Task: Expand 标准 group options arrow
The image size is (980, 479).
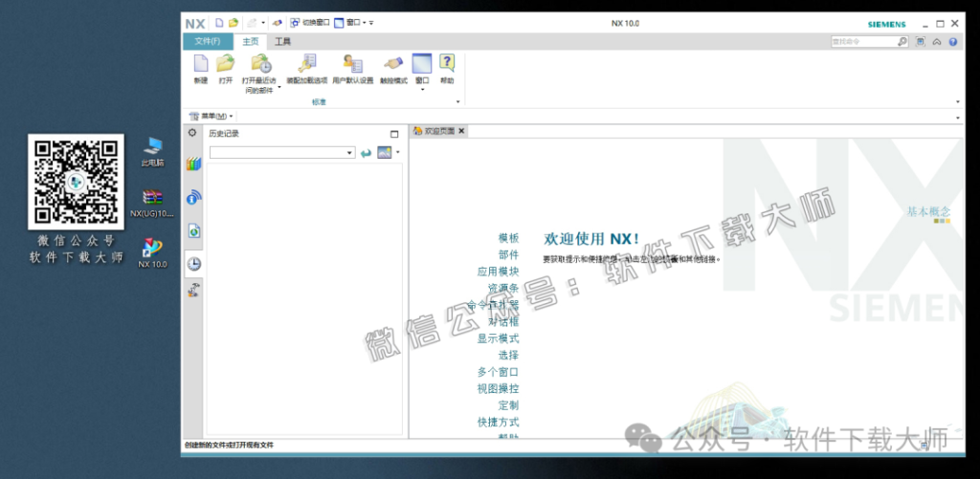Action: pyautogui.click(x=458, y=101)
